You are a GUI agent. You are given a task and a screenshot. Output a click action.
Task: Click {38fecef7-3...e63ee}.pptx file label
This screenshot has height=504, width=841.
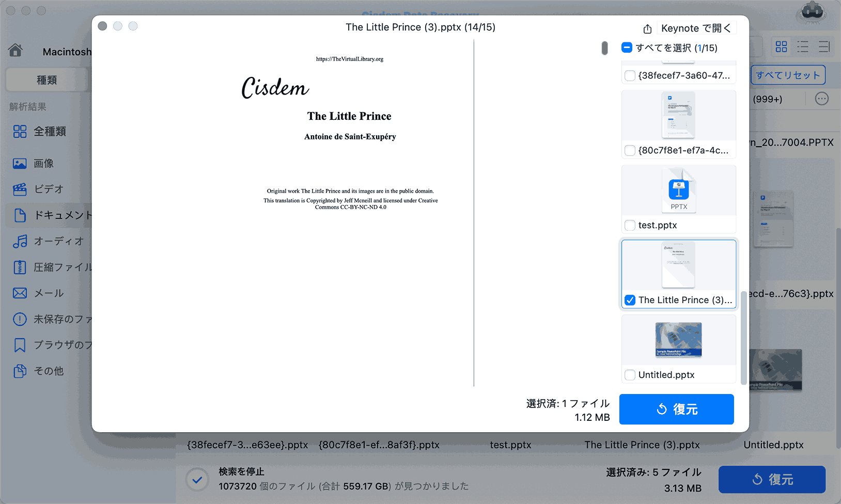pyautogui.click(x=247, y=445)
